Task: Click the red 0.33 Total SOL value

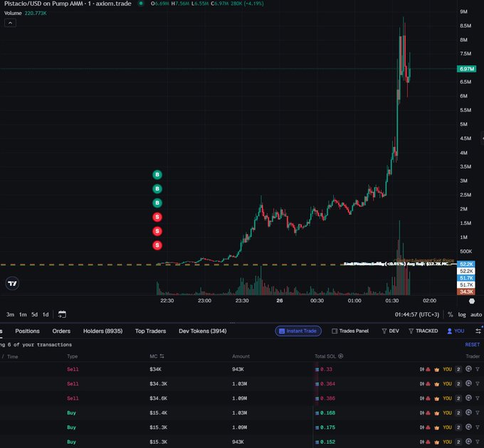Action: 326,369
